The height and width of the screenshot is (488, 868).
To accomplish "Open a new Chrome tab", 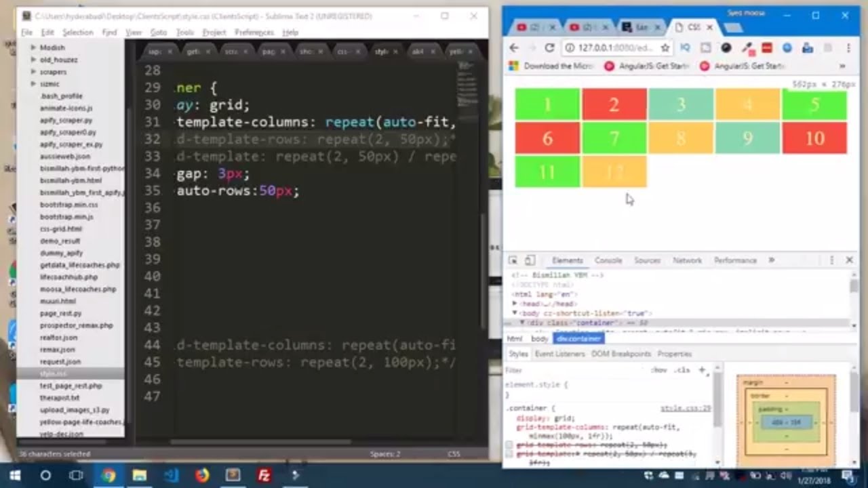I will pyautogui.click(x=733, y=28).
